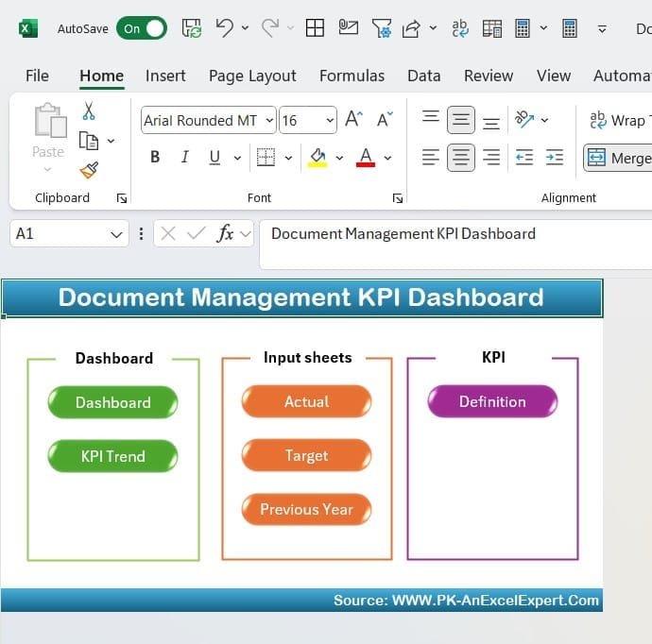
Task: Switch to the Review tab
Action: (x=489, y=76)
